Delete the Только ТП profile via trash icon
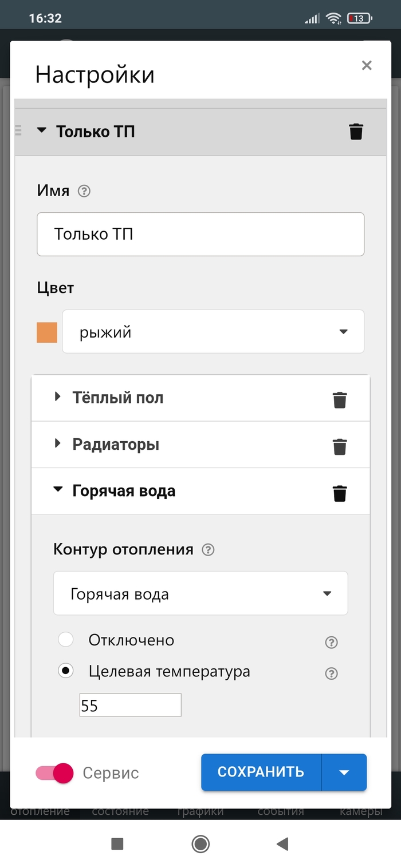Viewport: 401px width, 868px height. coord(356,132)
